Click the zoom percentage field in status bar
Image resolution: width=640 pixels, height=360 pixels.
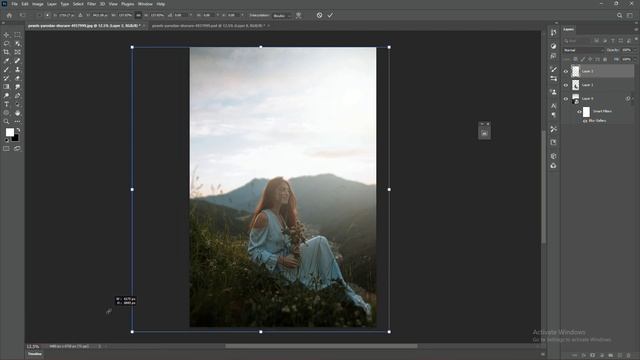coord(33,346)
